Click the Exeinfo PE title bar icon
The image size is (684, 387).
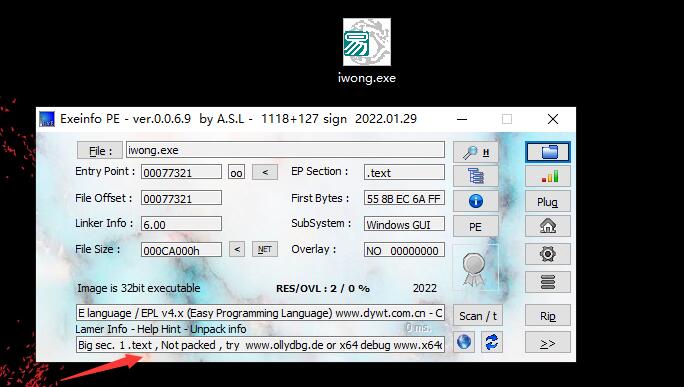47,119
